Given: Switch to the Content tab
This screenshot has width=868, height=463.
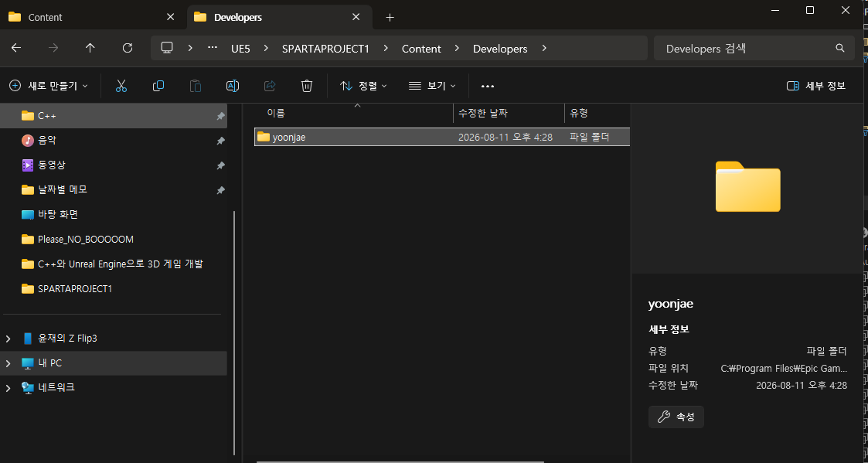Looking at the screenshot, I should coord(92,17).
